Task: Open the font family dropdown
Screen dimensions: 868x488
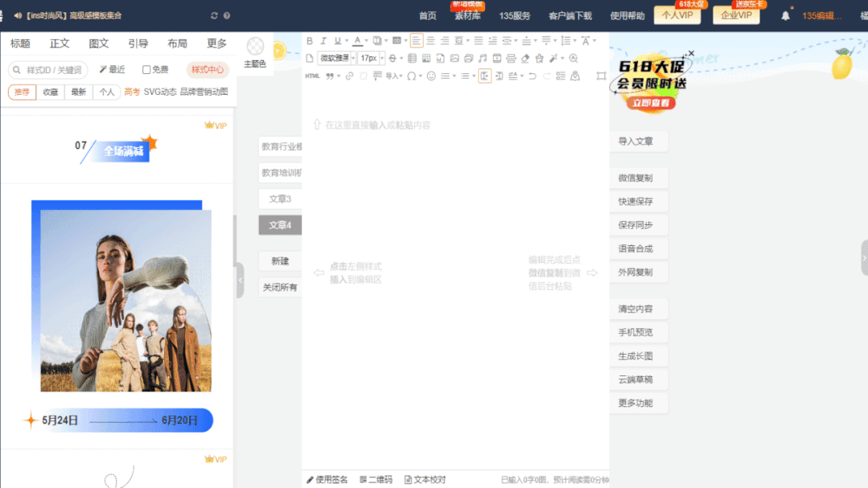Action: (337, 59)
